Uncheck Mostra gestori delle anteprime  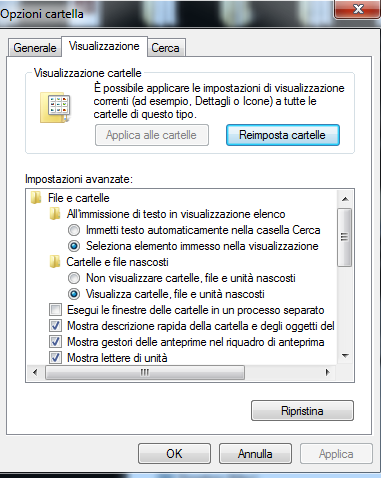55,342
